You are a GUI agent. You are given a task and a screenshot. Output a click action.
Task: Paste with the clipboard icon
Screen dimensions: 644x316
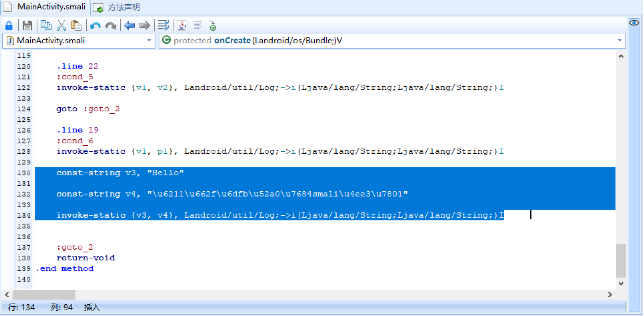coord(76,26)
